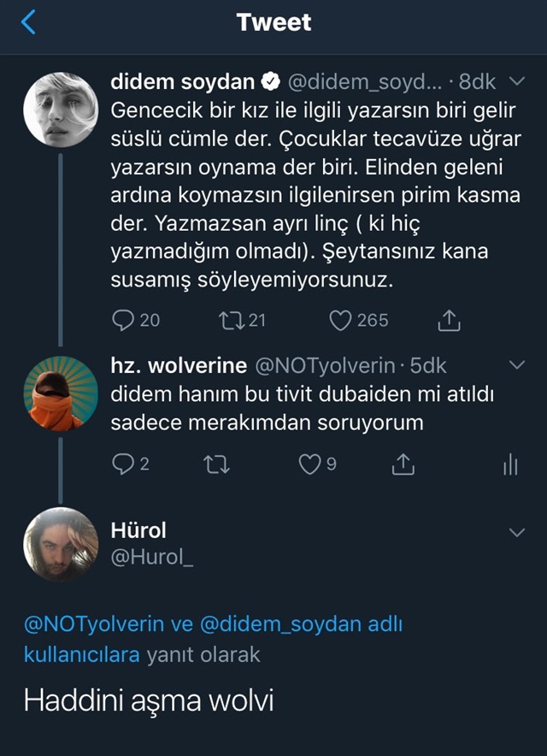Reply to didem soydan's tweet
The image size is (547, 756).
tap(123, 320)
